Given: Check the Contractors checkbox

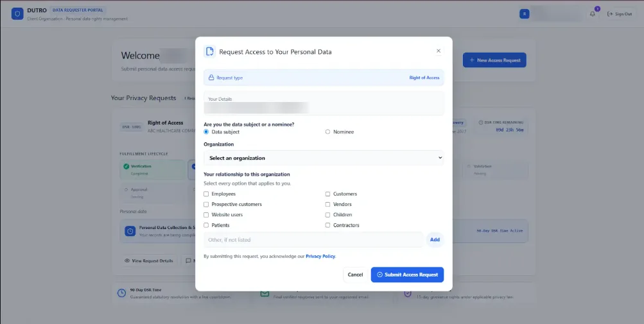Looking at the screenshot, I should (327, 225).
